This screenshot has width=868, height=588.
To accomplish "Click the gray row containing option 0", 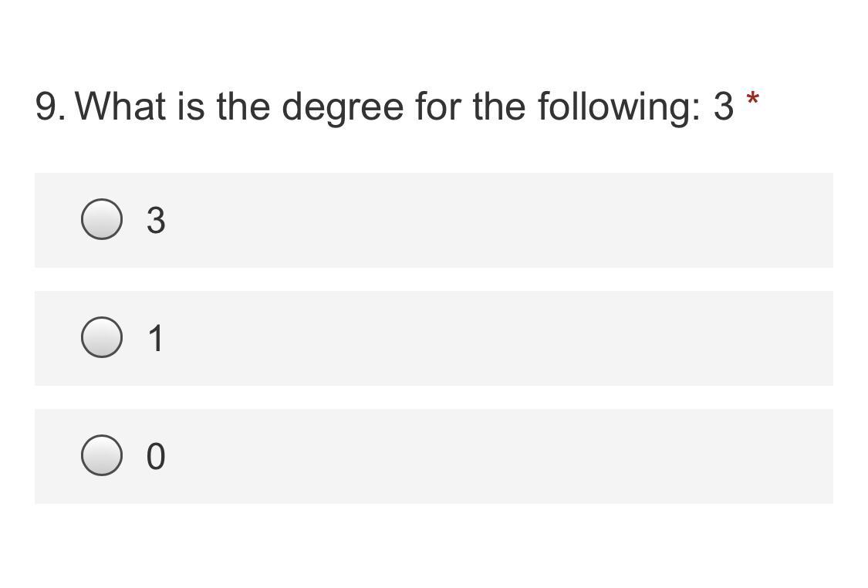I will tap(434, 456).
